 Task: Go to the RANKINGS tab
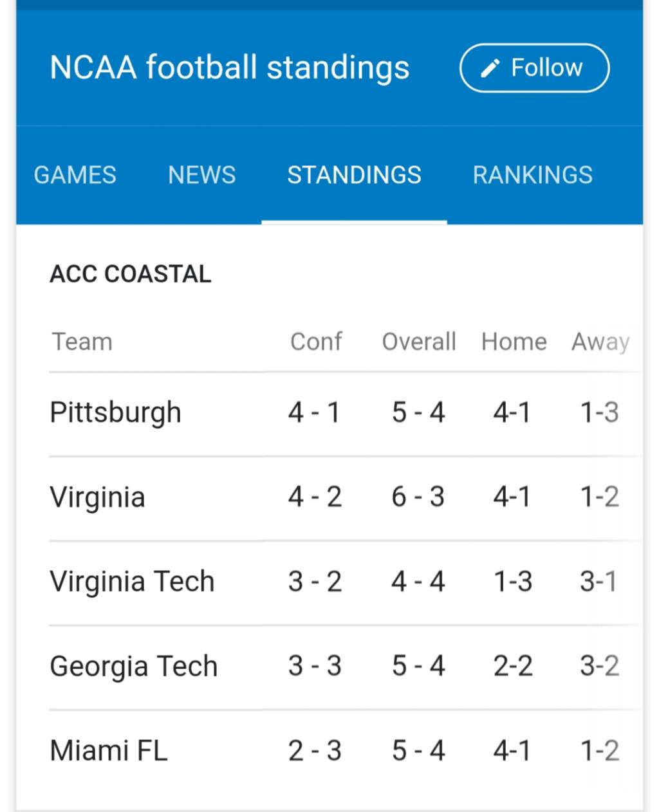point(532,175)
